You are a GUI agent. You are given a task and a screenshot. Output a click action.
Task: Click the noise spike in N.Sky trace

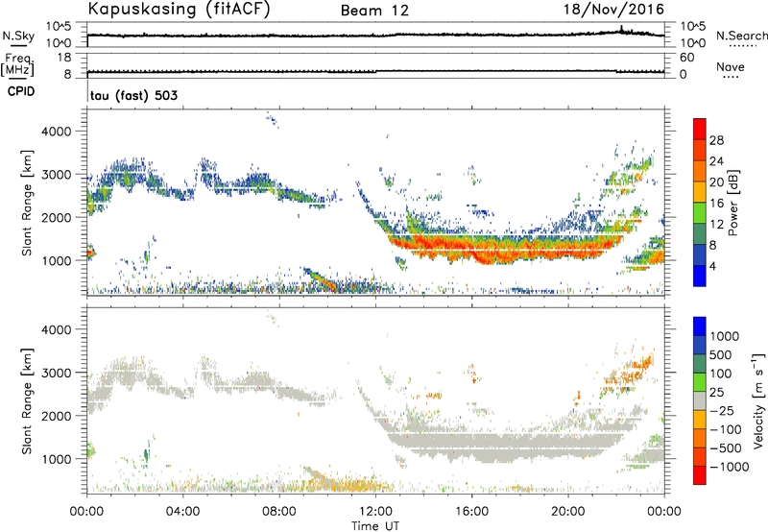(621, 30)
